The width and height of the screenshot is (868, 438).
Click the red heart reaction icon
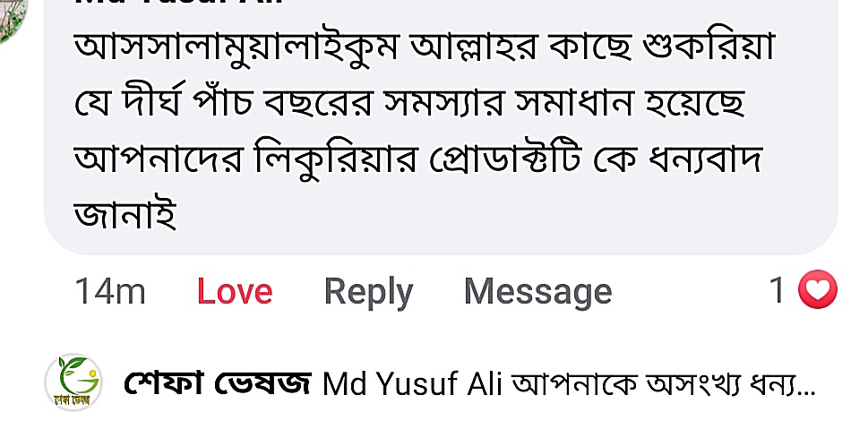pos(817,290)
